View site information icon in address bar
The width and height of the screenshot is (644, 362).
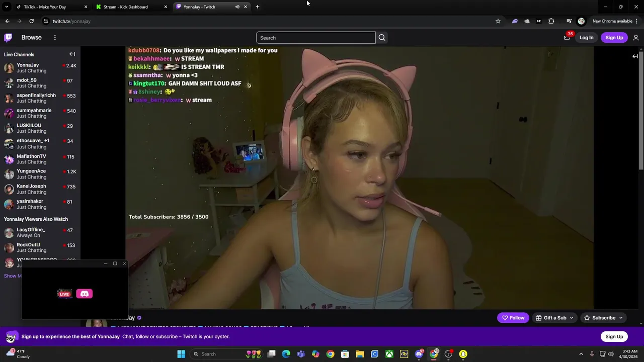click(x=46, y=21)
